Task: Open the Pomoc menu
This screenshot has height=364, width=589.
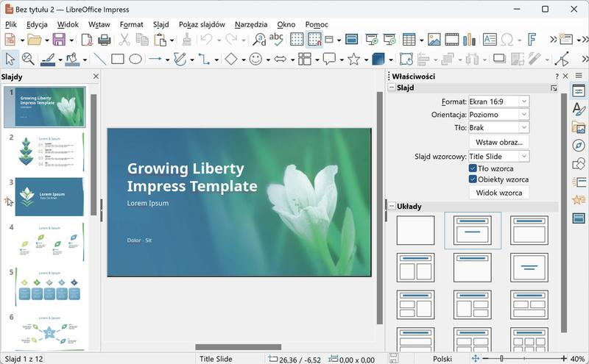Action: click(x=317, y=24)
